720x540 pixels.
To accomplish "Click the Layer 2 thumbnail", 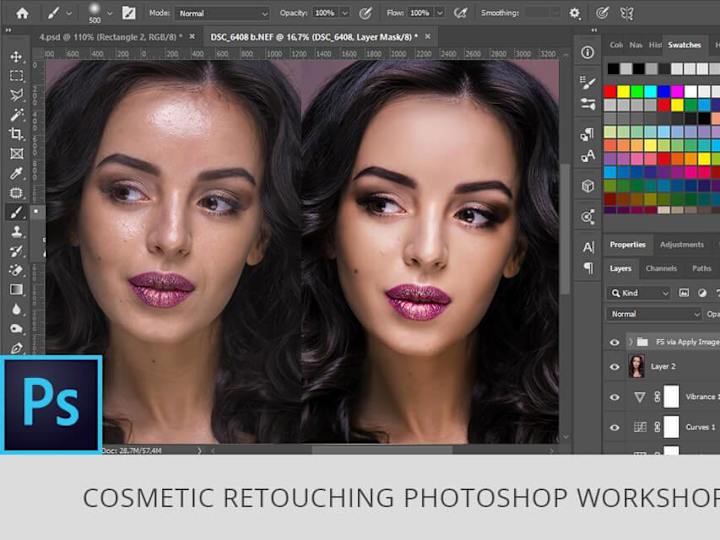I will [x=636, y=366].
